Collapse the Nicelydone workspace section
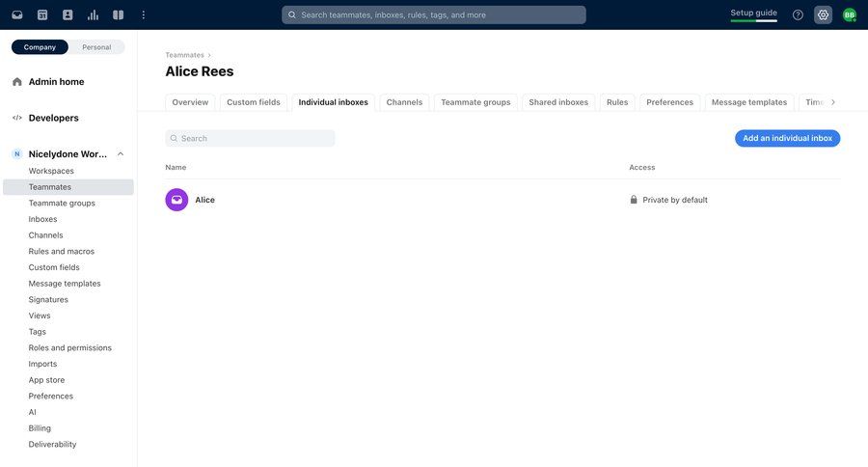The image size is (868, 467). tap(121, 154)
